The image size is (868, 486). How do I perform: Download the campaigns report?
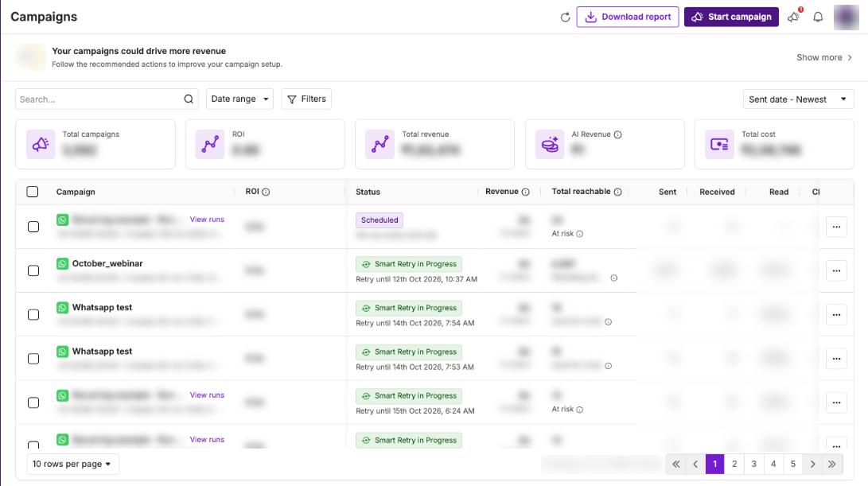pos(628,17)
